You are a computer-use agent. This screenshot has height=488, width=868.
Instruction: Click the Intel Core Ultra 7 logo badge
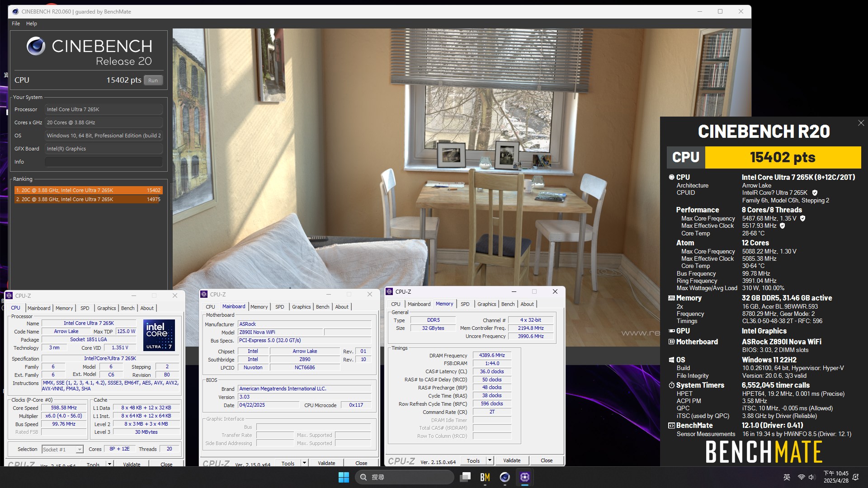click(159, 335)
